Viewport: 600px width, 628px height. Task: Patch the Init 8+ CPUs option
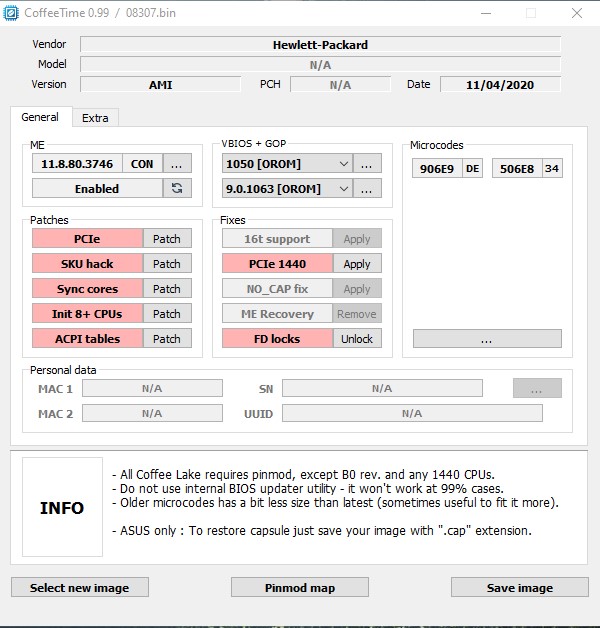167,314
